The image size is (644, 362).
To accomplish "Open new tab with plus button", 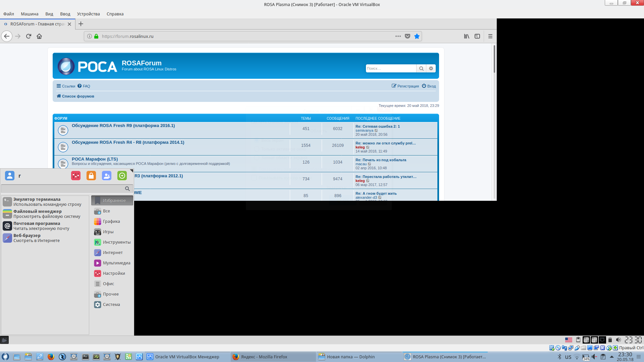I will 80,24.
